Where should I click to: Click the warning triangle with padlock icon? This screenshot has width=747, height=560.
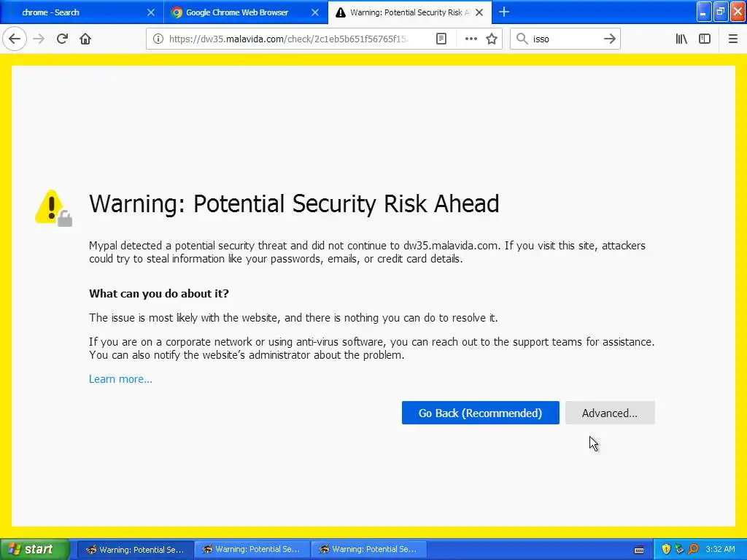point(53,208)
